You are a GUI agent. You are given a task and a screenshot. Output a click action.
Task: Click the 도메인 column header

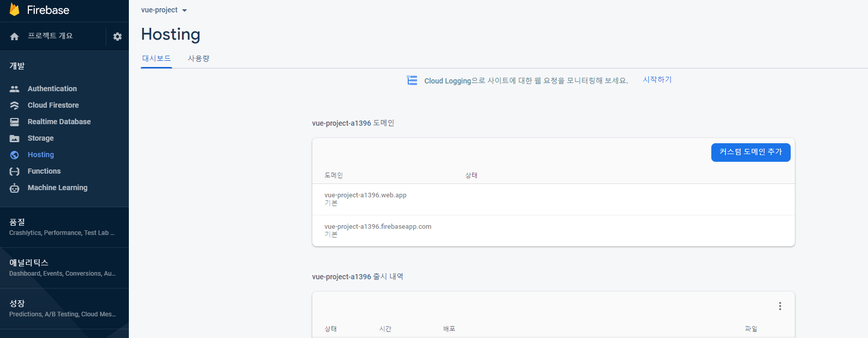point(333,175)
